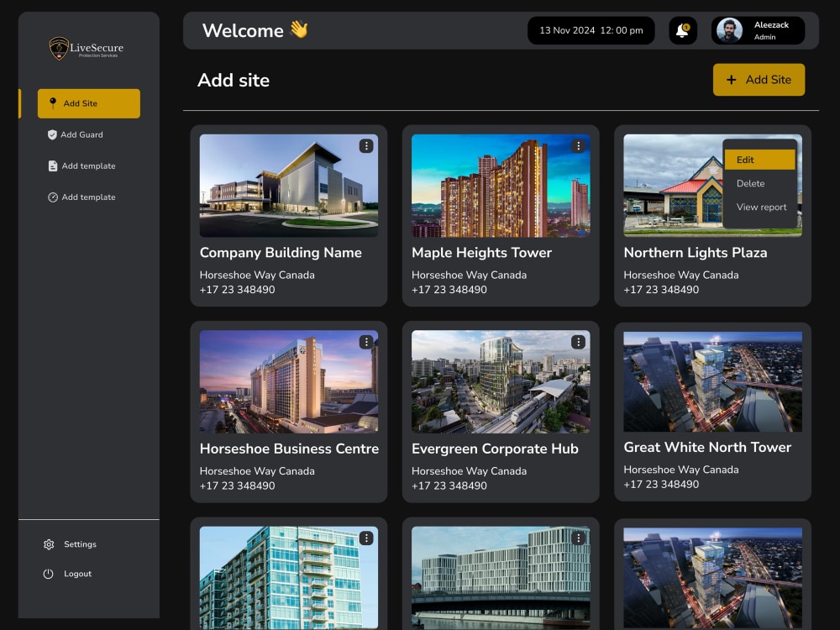The width and height of the screenshot is (840, 630).
Task: Click the LiveSecure shield logo
Action: point(59,48)
